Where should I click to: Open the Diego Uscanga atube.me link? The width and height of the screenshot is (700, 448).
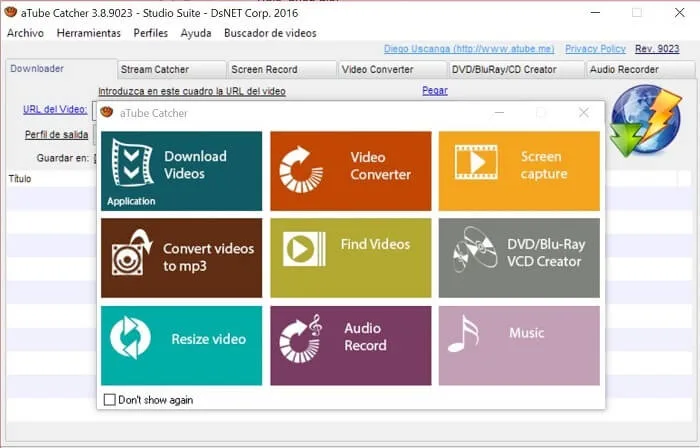pyautogui.click(x=469, y=49)
